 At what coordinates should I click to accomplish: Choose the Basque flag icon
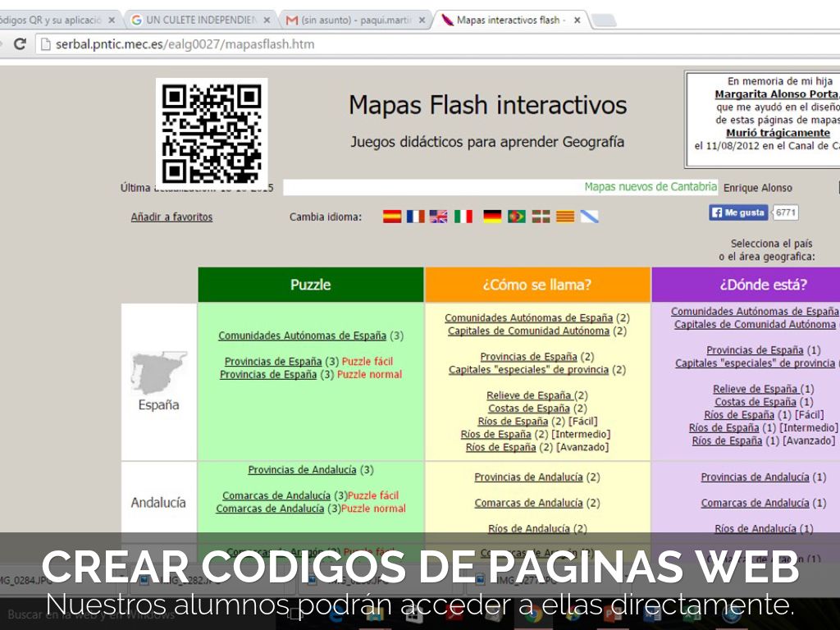541,217
